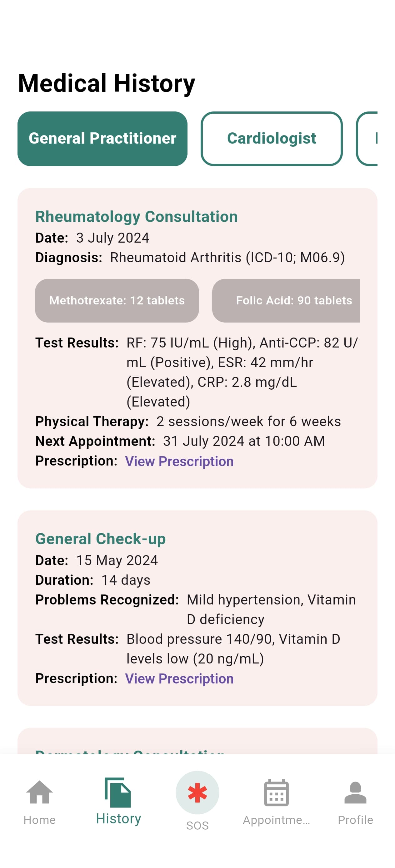The image size is (395, 868).
Task: Tap the SOS label in bottom bar
Action: [197, 825]
